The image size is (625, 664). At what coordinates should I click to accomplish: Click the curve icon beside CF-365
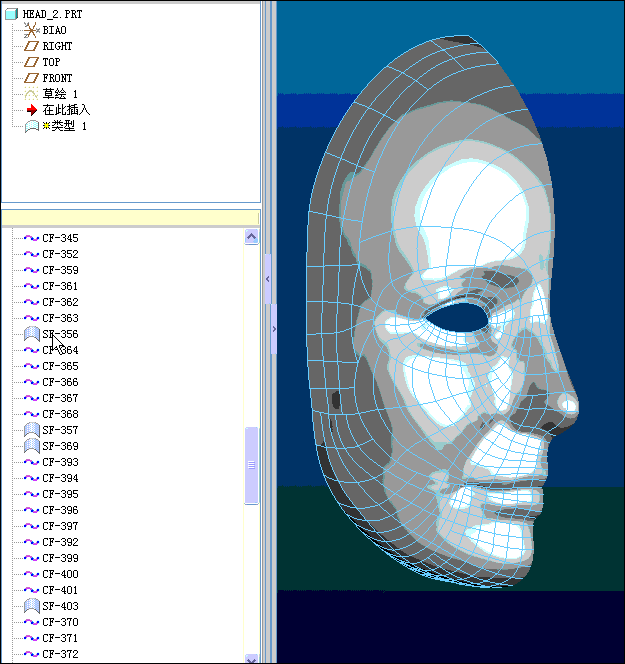[x=32, y=366]
